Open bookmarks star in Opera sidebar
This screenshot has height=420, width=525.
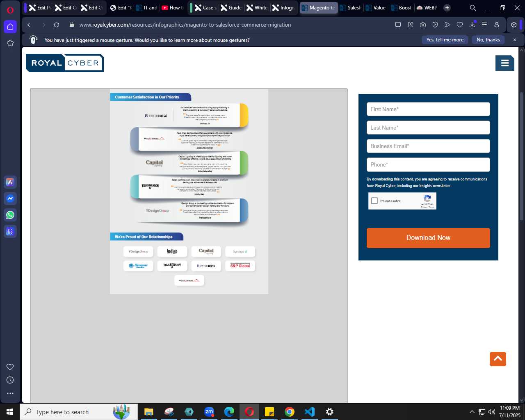(x=10, y=43)
